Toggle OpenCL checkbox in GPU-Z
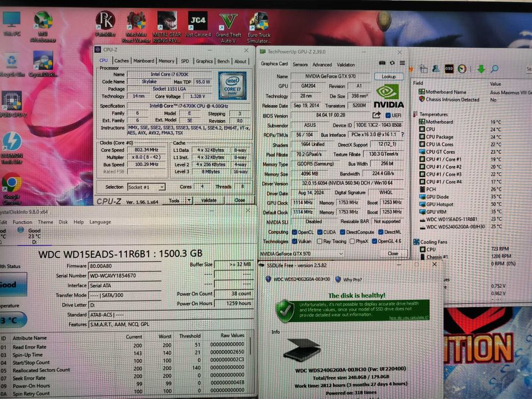This screenshot has width=532, height=399. 294,232
